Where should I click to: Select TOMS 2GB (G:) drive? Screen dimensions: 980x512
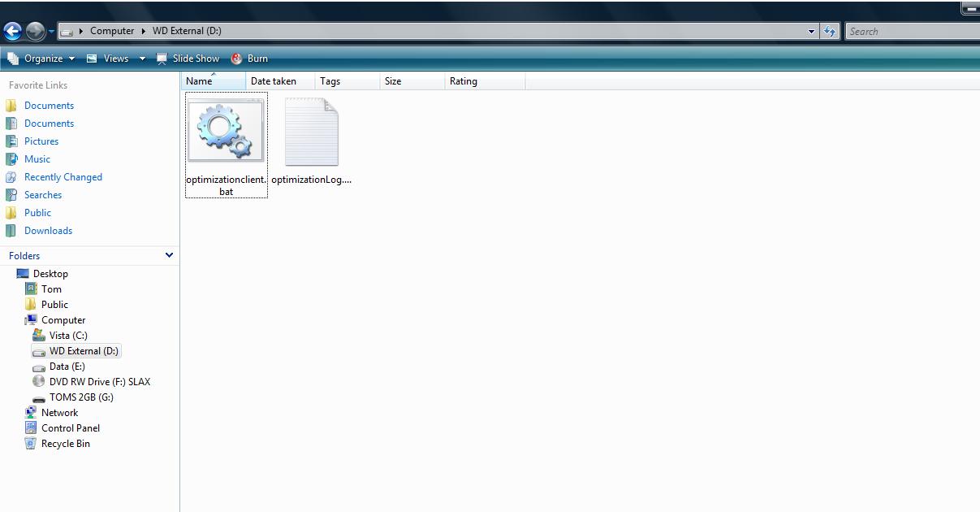click(81, 397)
